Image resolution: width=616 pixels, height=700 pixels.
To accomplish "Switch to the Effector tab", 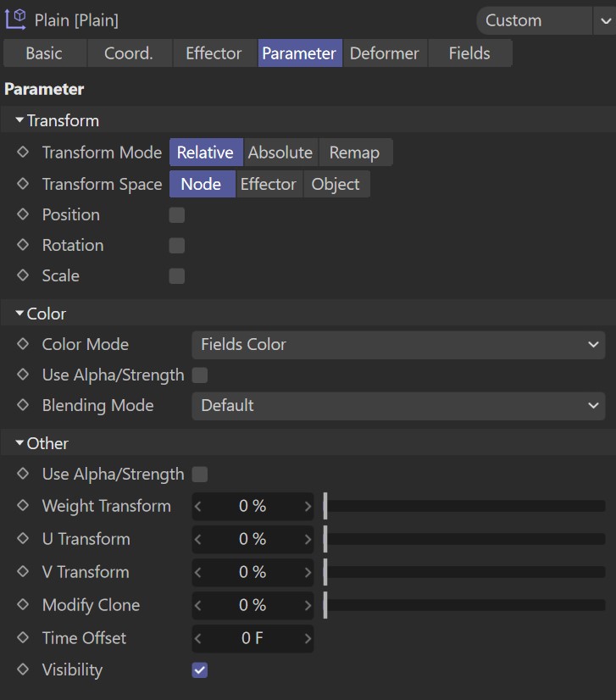I will pyautogui.click(x=214, y=53).
